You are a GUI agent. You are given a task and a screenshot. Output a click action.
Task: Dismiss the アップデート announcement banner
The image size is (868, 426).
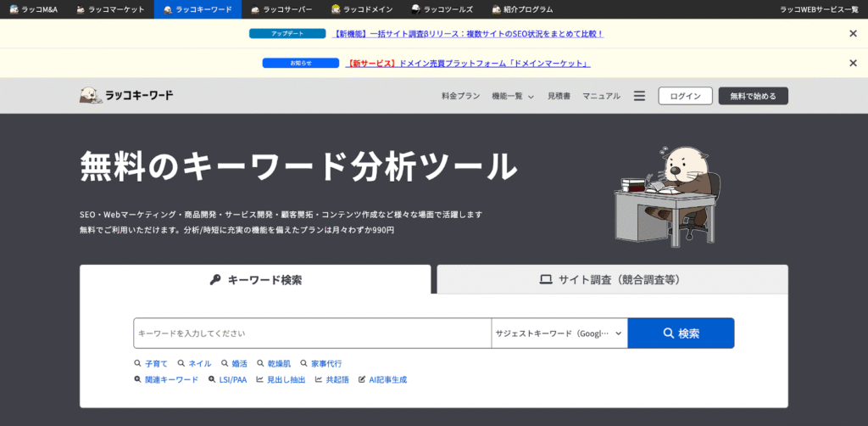853,34
